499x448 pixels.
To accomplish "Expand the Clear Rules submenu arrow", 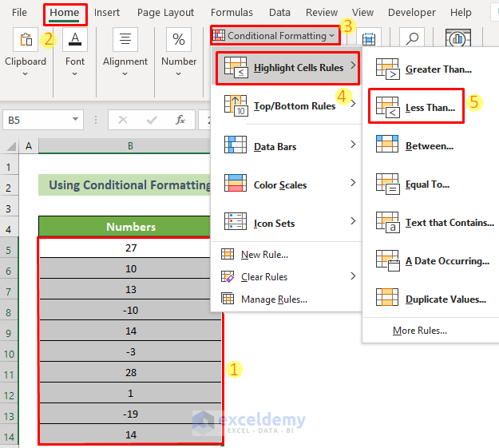I will (353, 276).
